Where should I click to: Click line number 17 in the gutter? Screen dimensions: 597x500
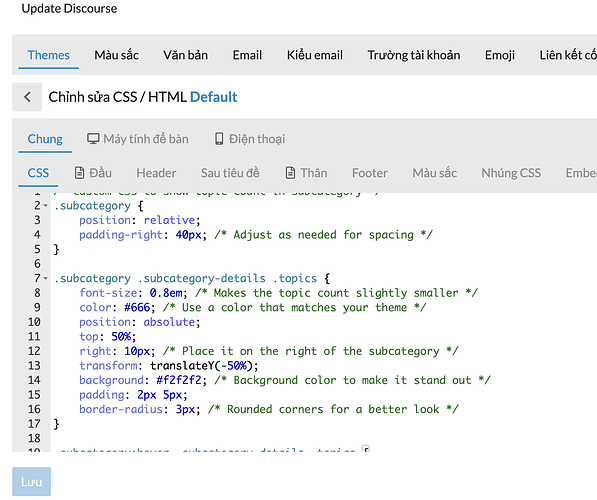click(34, 424)
